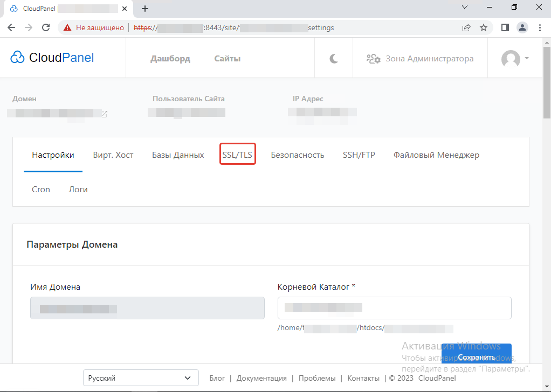
Task: Open the browser side panel
Action: 505,27
